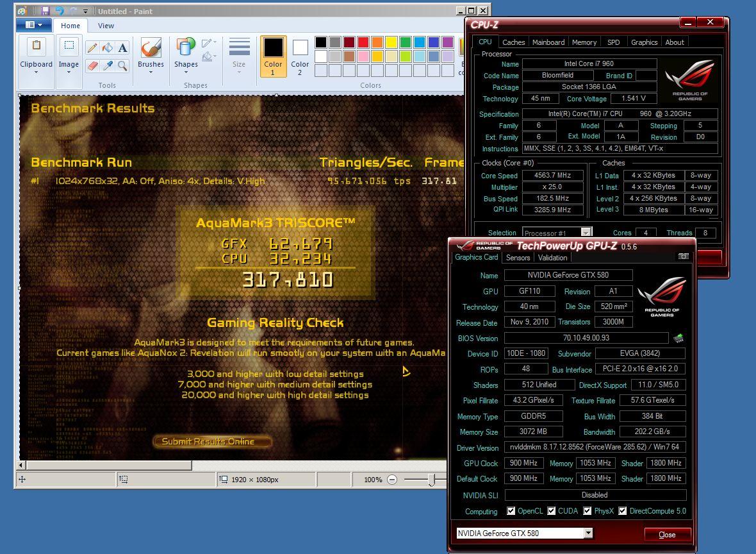Open the shape Outline dropdown
This screenshot has width=756, height=554.
click(210, 43)
